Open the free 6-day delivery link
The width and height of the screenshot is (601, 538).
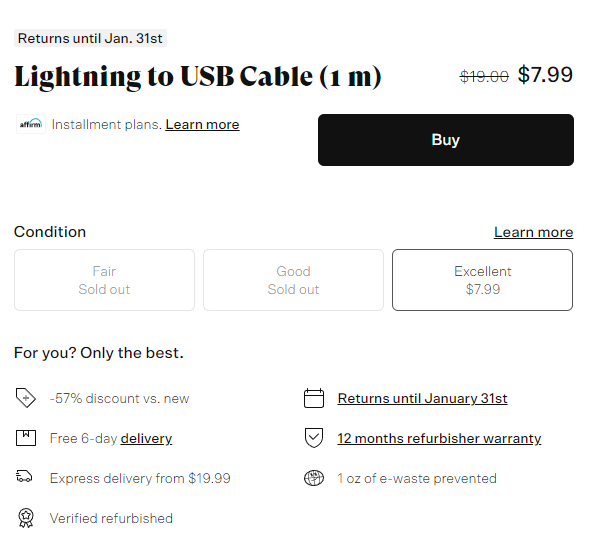pyautogui.click(x=146, y=438)
